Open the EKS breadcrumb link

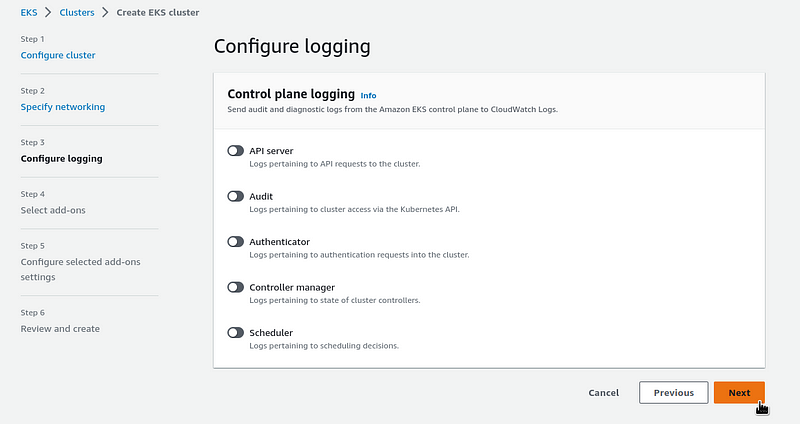(x=29, y=12)
